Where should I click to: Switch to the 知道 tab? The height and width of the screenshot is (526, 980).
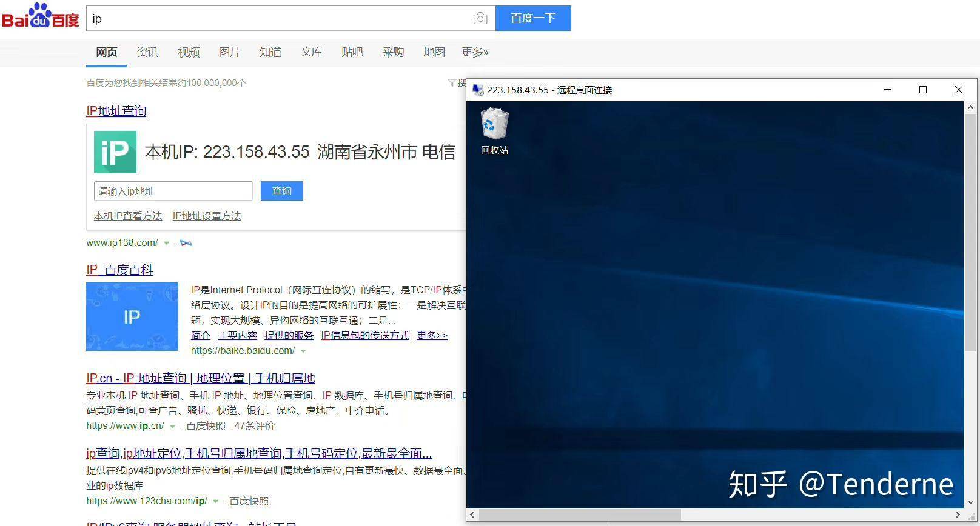point(270,52)
